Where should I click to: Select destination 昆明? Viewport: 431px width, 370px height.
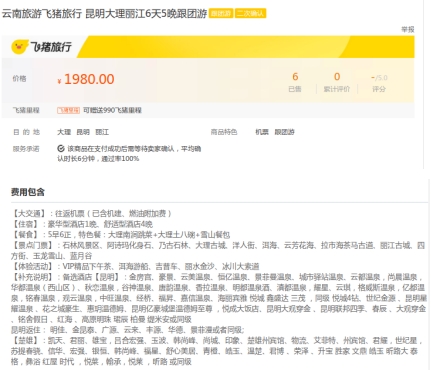[x=83, y=132]
